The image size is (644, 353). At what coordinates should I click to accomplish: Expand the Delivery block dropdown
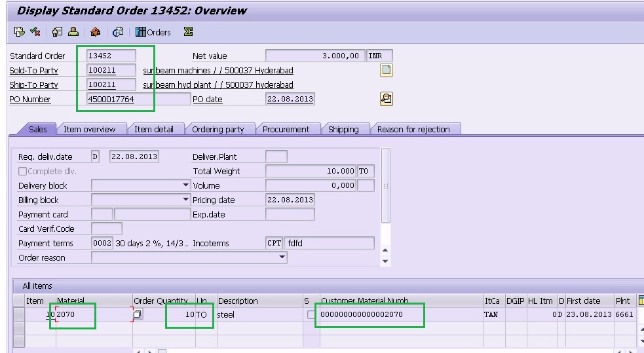pos(186,186)
